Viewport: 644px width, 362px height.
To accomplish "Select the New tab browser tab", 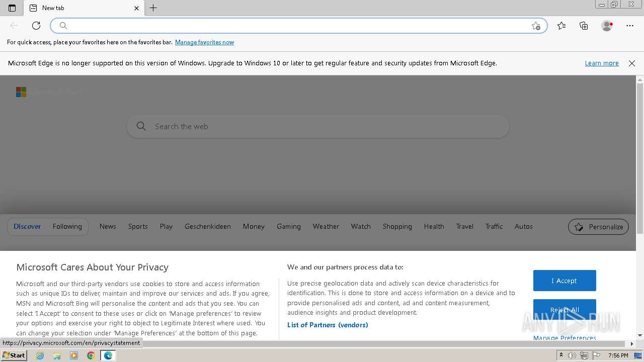I will [x=84, y=8].
